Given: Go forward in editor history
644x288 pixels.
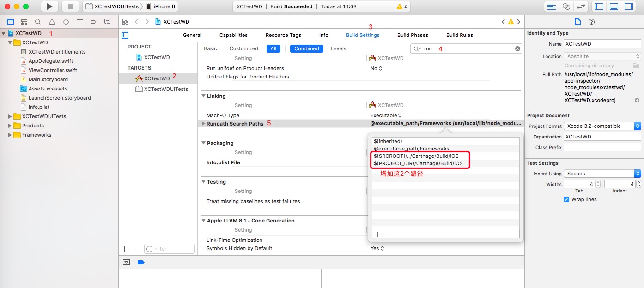Looking at the screenshot, I should point(147,22).
